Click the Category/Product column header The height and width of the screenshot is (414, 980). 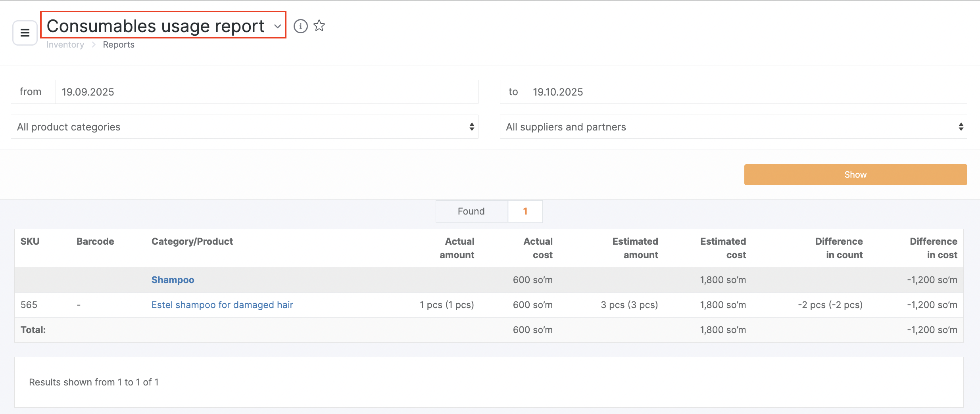(192, 241)
